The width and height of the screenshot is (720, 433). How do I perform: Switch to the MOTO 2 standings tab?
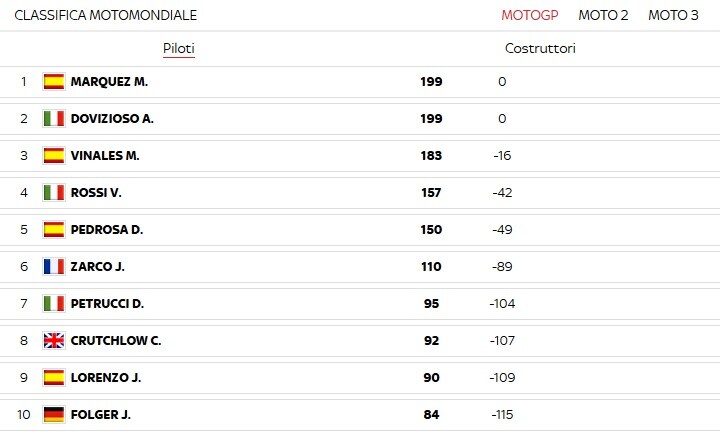[603, 15]
